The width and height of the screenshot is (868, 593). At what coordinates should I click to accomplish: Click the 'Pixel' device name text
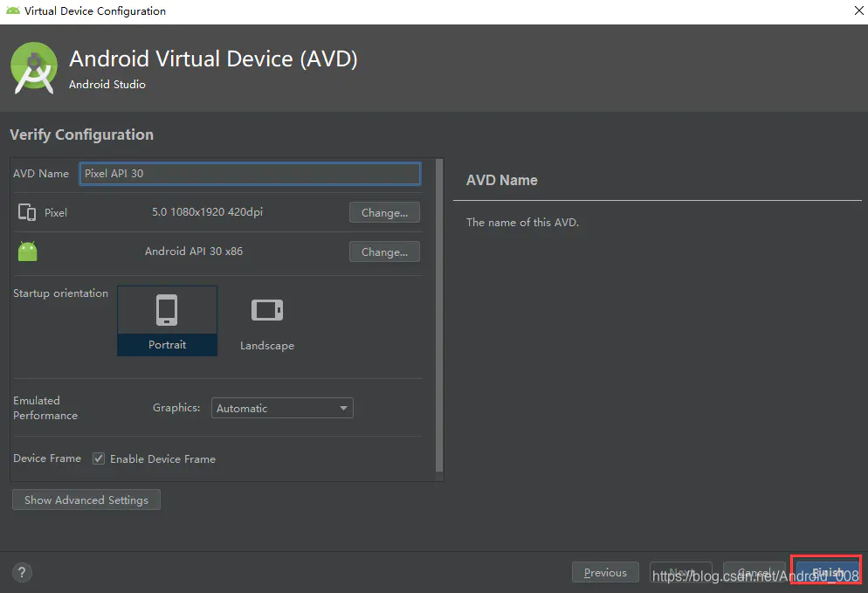pyautogui.click(x=55, y=212)
